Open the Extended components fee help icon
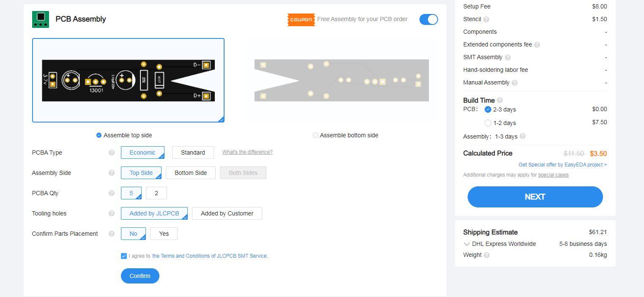644x297 pixels. pos(537,45)
